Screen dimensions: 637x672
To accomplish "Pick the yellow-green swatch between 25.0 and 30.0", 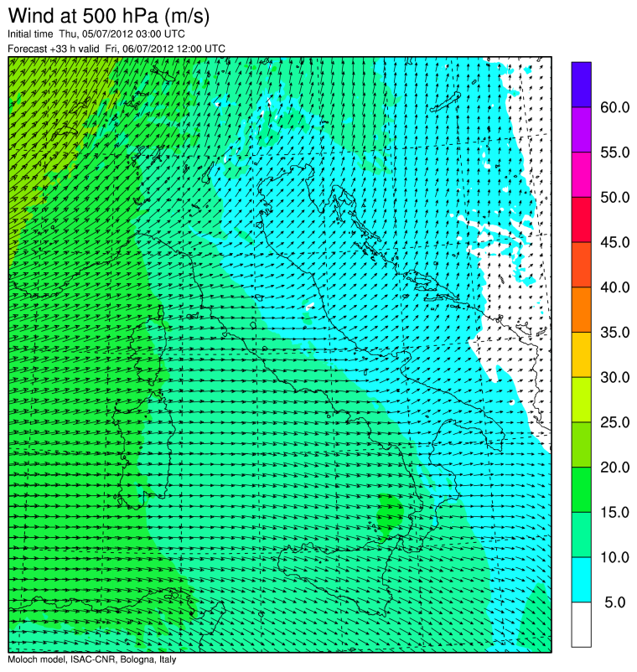I will (582, 400).
